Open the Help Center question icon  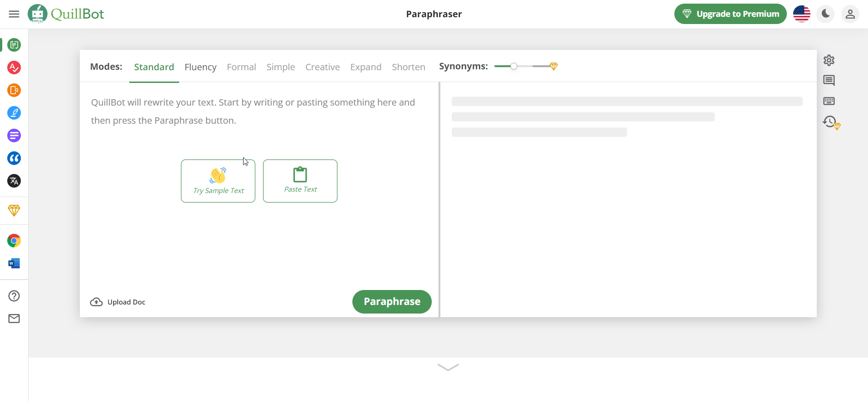[x=14, y=296]
